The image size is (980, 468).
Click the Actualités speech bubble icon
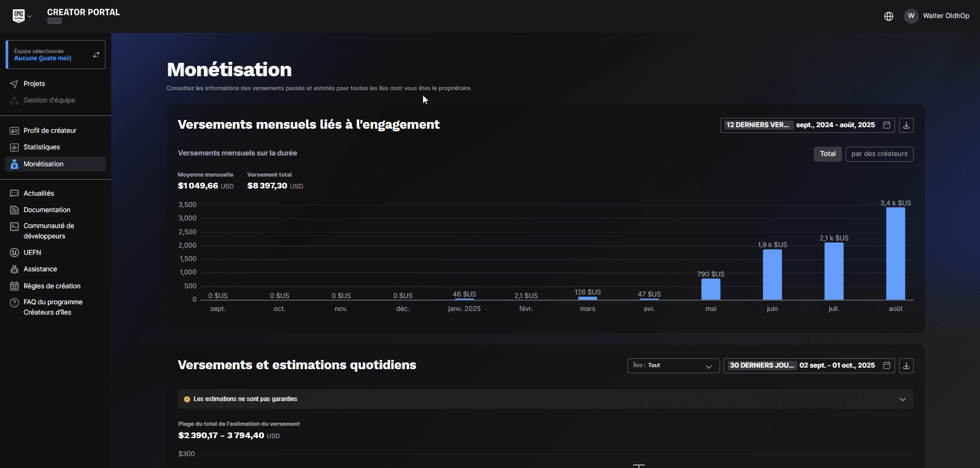pyautogui.click(x=14, y=194)
